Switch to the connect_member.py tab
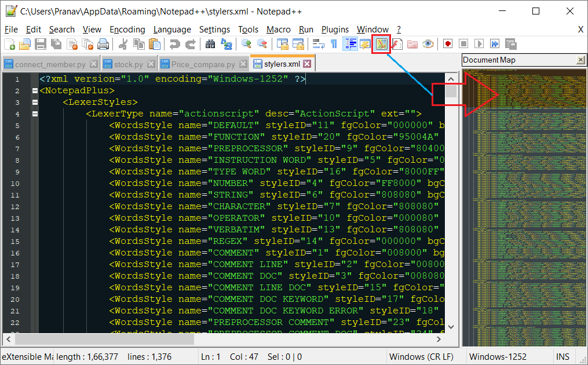This screenshot has height=365, width=588. [50, 64]
